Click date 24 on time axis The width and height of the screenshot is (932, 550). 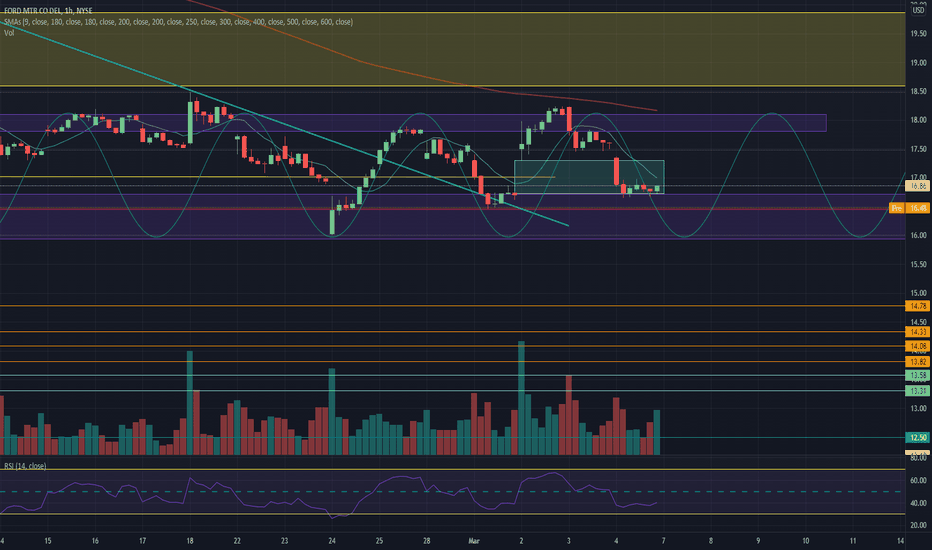(x=332, y=541)
